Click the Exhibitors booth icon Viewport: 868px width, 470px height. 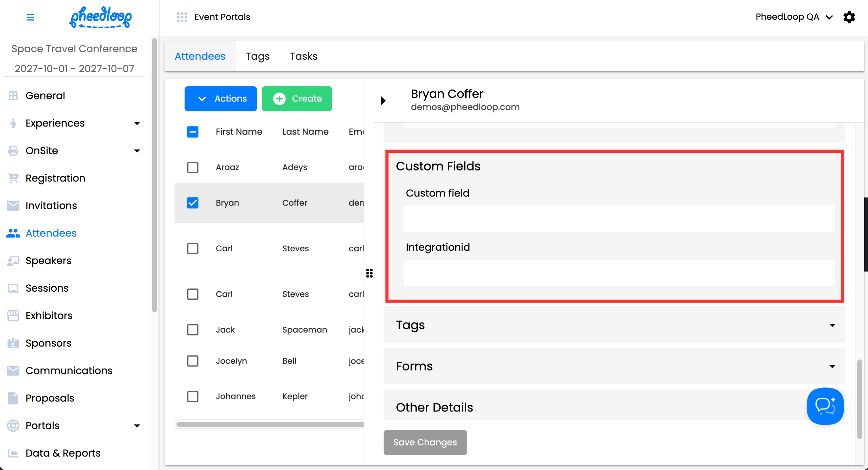[13, 315]
